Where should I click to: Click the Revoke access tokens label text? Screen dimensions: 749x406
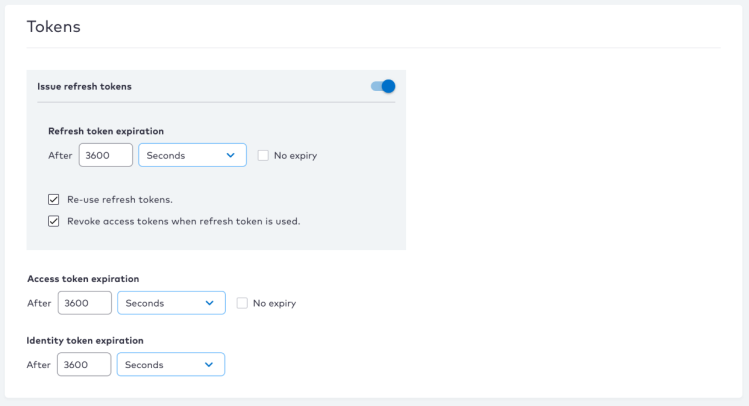(184, 221)
